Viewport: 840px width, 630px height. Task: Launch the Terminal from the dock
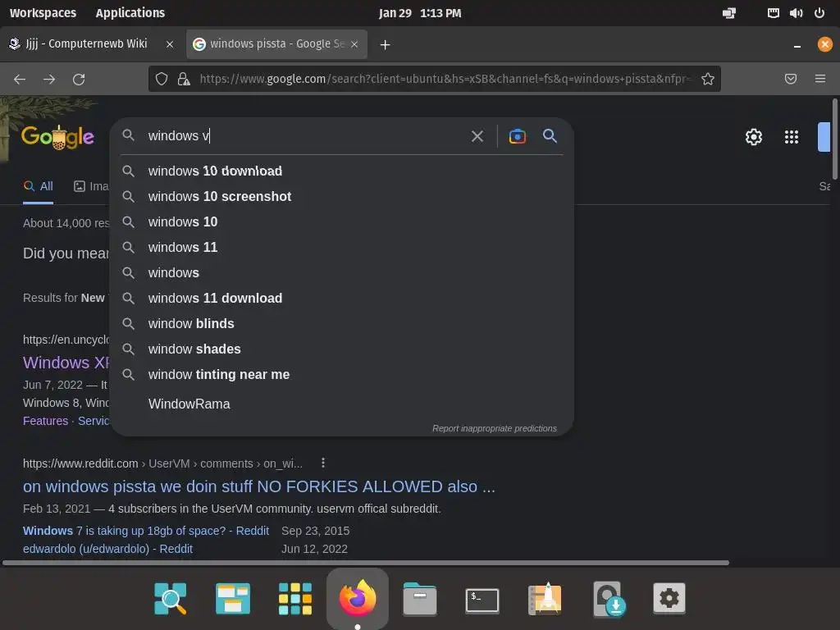pos(482,600)
